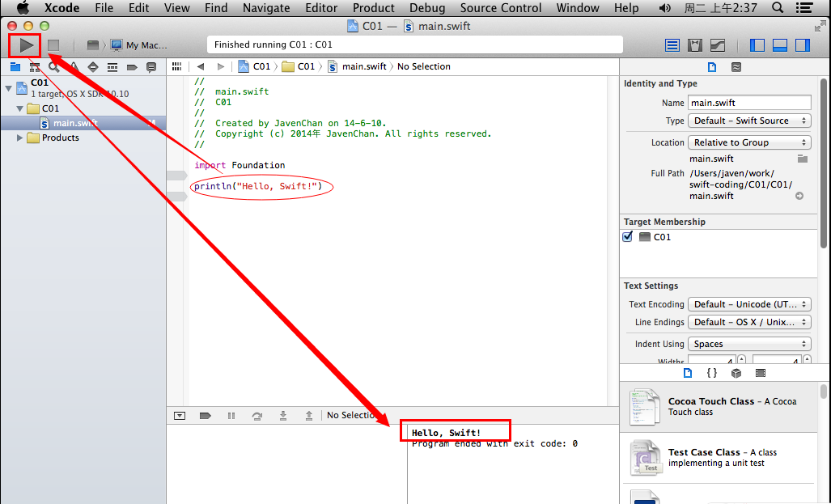Show the Object library
Image resolution: width=831 pixels, height=504 pixels.
tap(736, 373)
